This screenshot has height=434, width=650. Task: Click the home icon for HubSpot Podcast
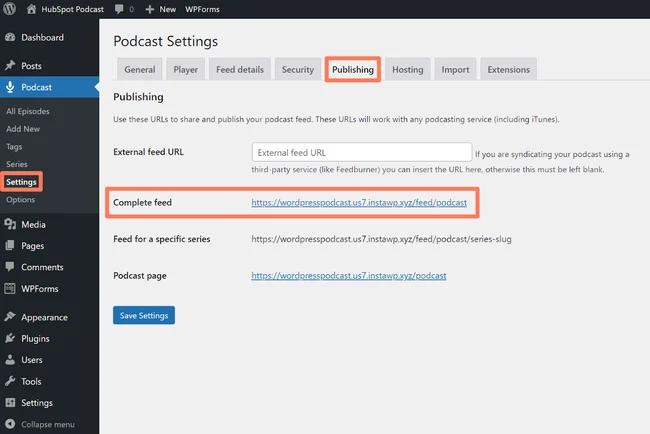(x=31, y=9)
